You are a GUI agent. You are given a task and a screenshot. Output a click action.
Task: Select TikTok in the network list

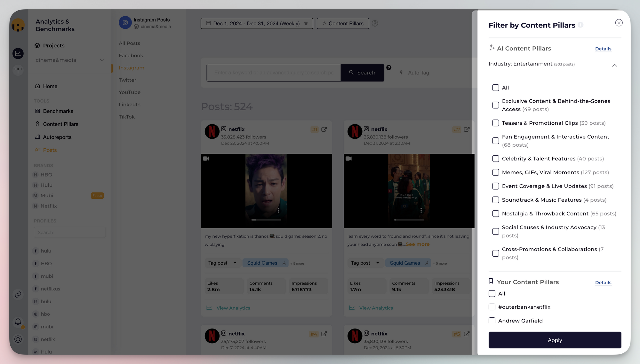pos(127,117)
